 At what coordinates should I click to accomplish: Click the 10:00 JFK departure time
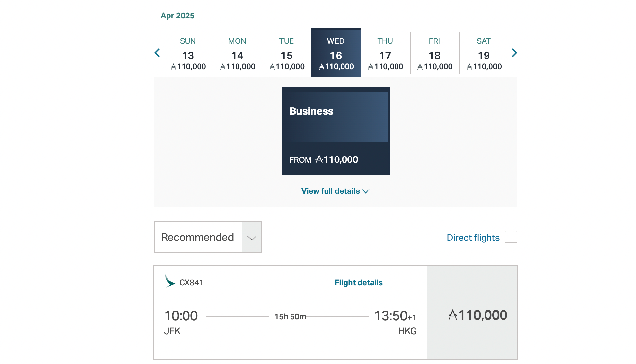pyautogui.click(x=181, y=316)
